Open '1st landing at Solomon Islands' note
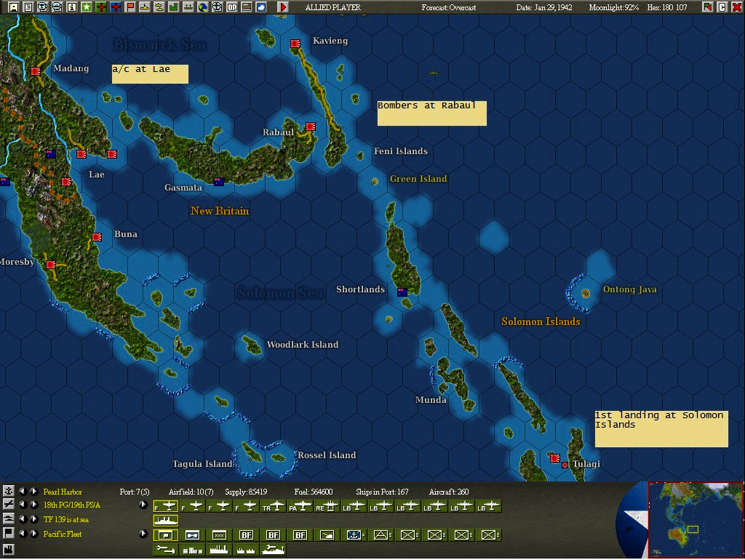Image resolution: width=745 pixels, height=560 pixels. [x=661, y=429]
